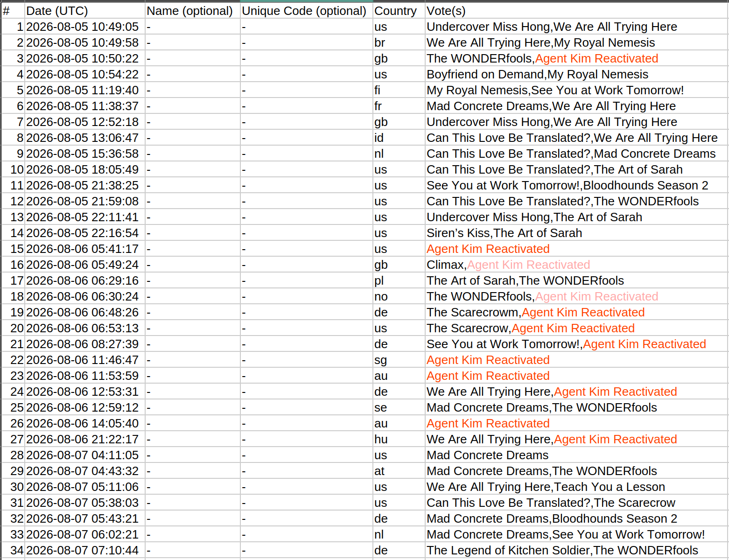Select the "Country" column header
This screenshot has width=729, height=560.
pyautogui.click(x=399, y=11)
